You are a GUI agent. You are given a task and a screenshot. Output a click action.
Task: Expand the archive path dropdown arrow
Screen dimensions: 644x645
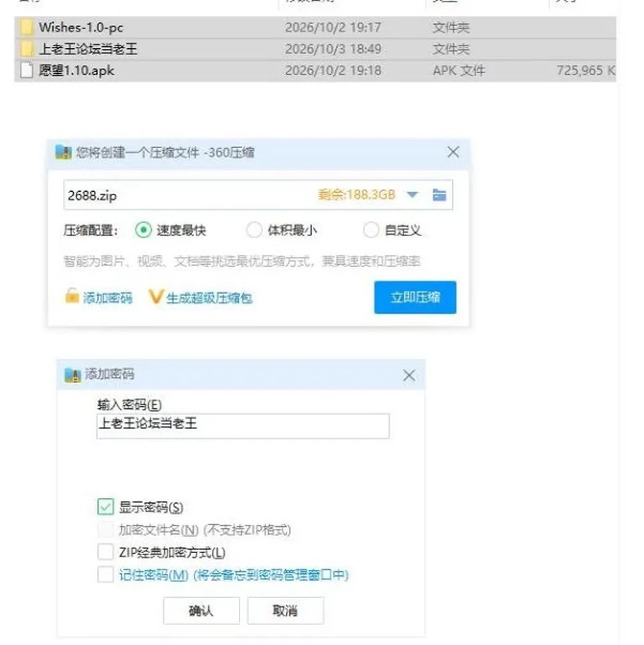pyautogui.click(x=413, y=194)
